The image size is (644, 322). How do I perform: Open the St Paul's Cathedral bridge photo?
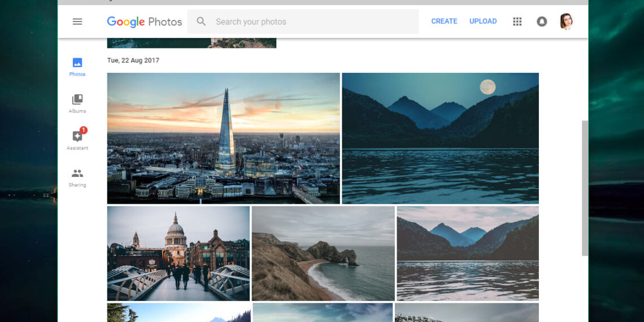coord(178,253)
